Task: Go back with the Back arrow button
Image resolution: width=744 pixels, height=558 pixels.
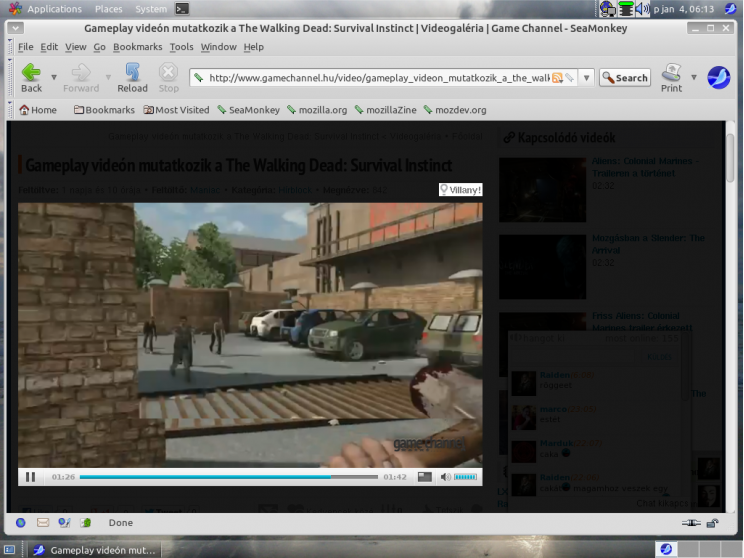Action: coord(31,78)
